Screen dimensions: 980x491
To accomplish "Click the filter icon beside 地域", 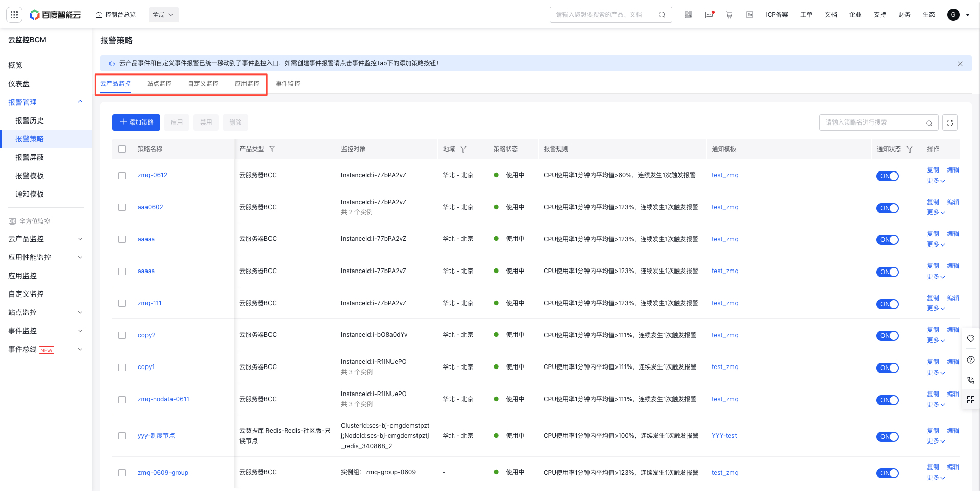I will pos(463,149).
